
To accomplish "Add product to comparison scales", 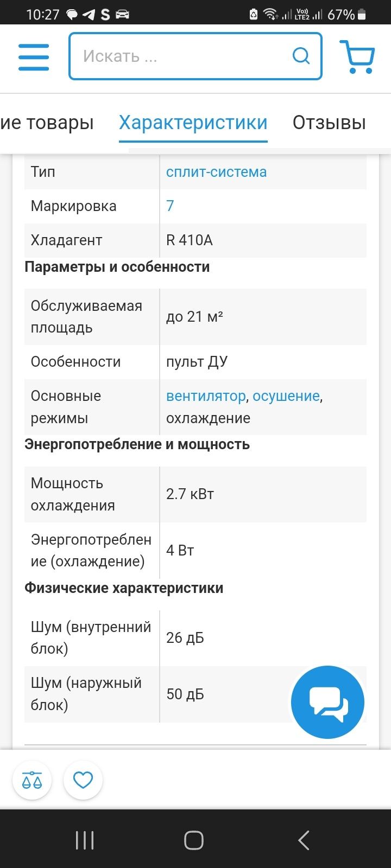I will point(32,780).
